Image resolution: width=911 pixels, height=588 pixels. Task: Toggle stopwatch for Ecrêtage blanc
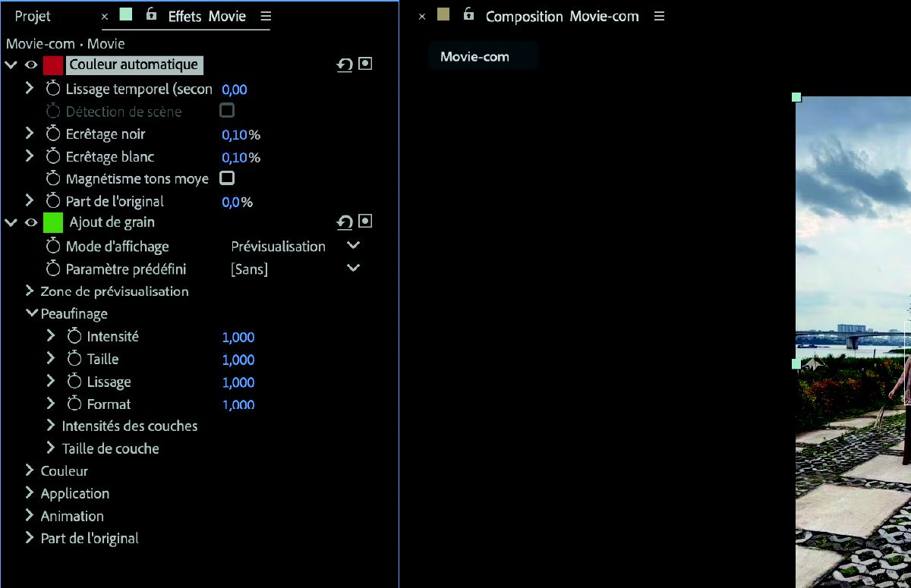click(53, 157)
